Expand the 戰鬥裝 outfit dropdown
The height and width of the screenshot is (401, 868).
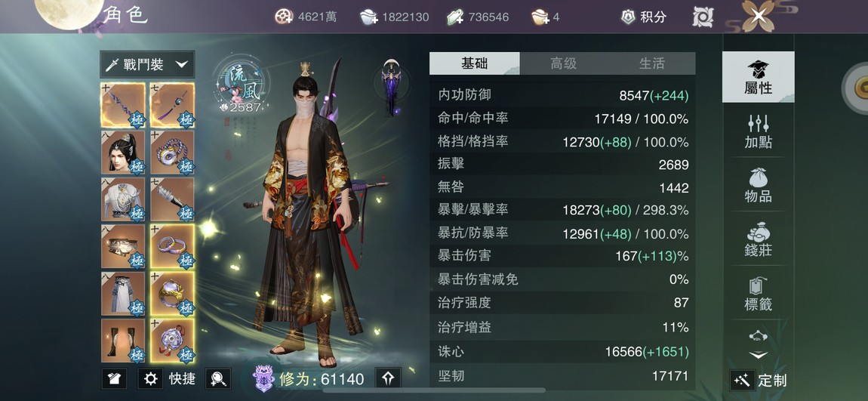pos(147,64)
